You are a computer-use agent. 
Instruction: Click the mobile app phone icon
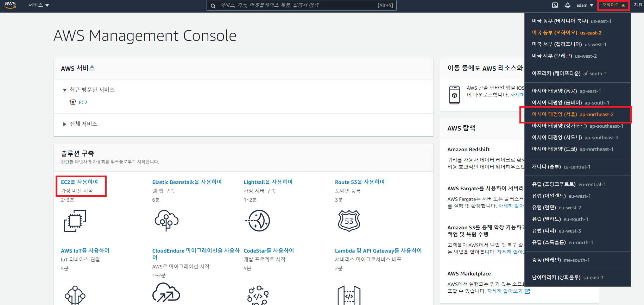tap(454, 95)
